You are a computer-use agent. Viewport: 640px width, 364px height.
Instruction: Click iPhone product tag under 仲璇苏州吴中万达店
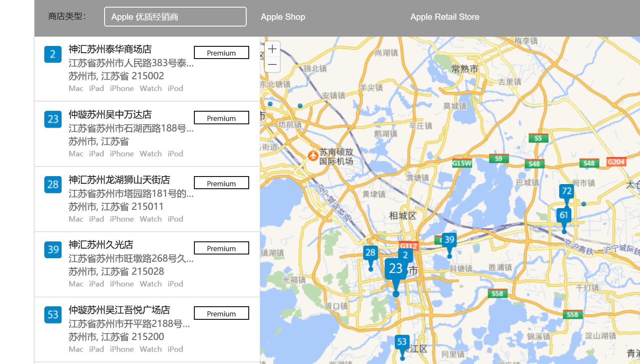pos(122,154)
